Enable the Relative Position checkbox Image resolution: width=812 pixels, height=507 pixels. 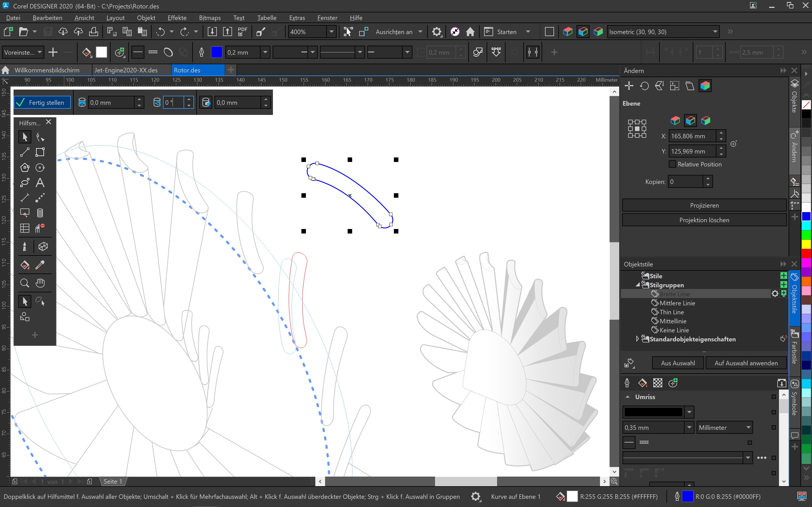pyautogui.click(x=672, y=164)
